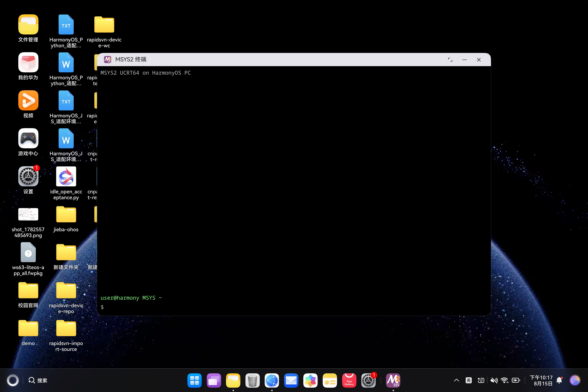Open the 搜索 search box on taskbar
This screenshot has width=588, height=392.
[x=38, y=381]
